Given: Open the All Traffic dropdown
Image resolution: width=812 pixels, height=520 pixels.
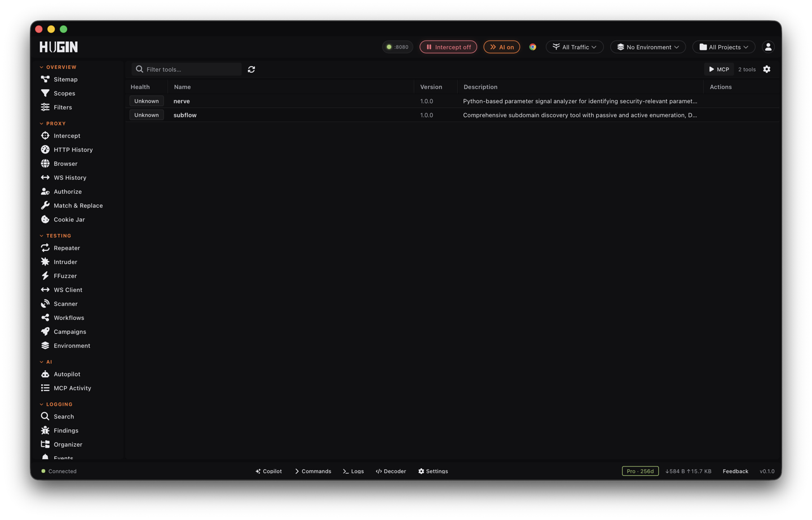Looking at the screenshot, I should tap(575, 47).
